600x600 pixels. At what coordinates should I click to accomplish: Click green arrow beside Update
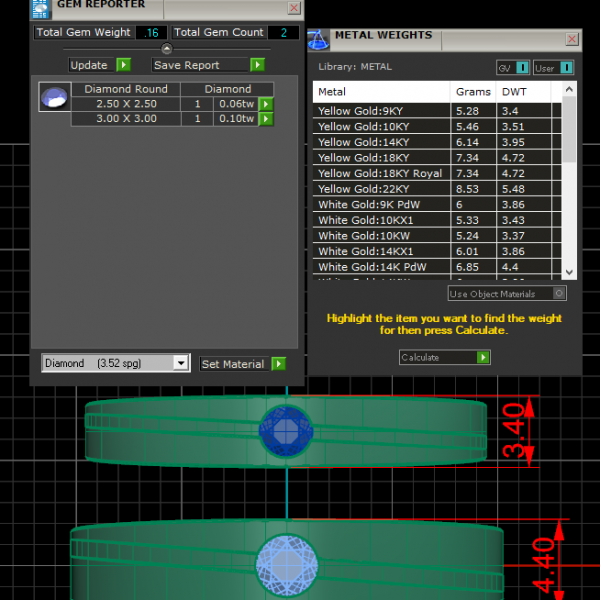pos(123,65)
